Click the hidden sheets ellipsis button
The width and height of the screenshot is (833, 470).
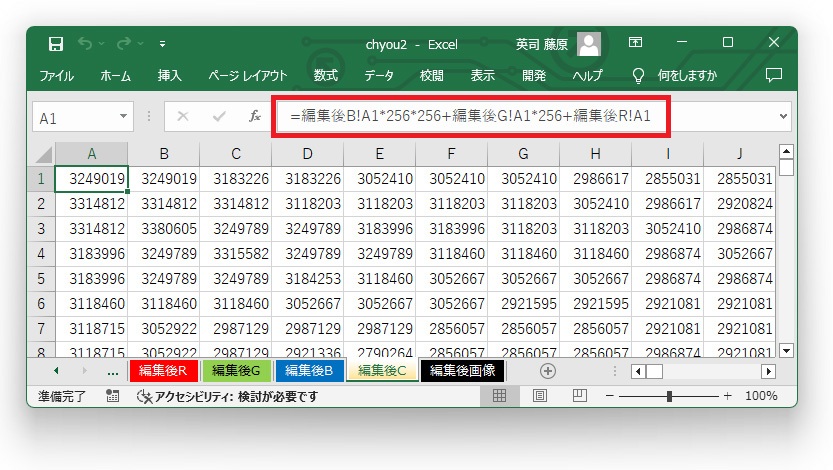point(113,372)
